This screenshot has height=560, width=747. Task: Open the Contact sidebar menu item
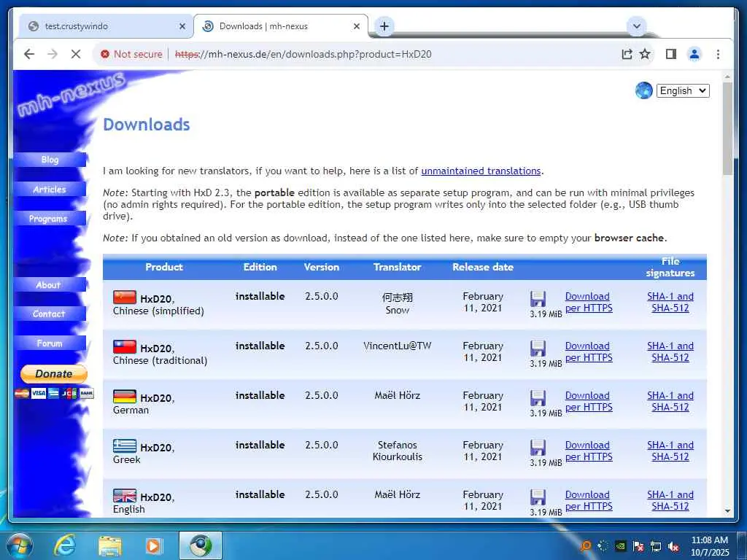pyautogui.click(x=50, y=314)
